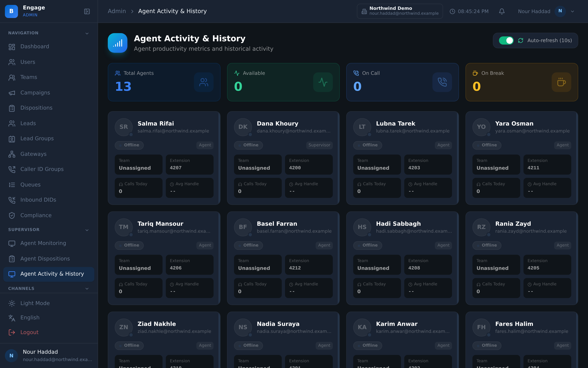Click the Compliance shield icon

tap(12, 215)
